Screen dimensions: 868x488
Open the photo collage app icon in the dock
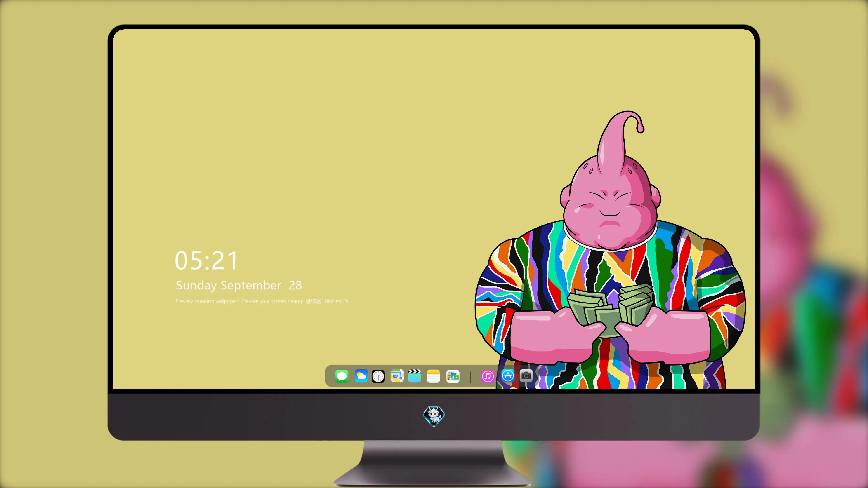453,376
